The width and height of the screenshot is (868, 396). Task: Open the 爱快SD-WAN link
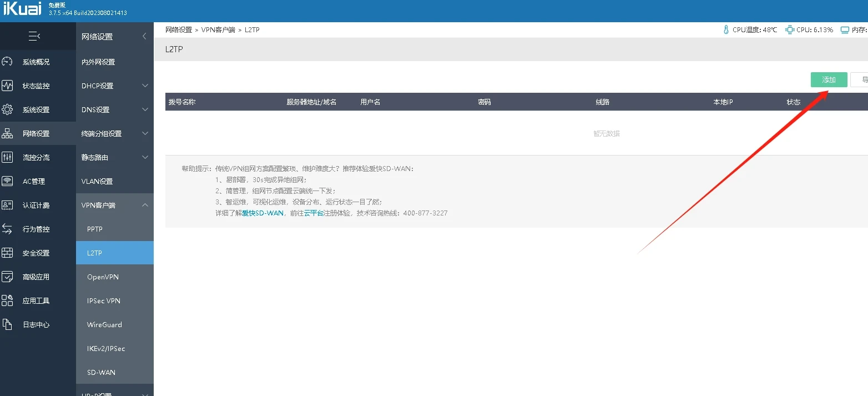click(261, 213)
